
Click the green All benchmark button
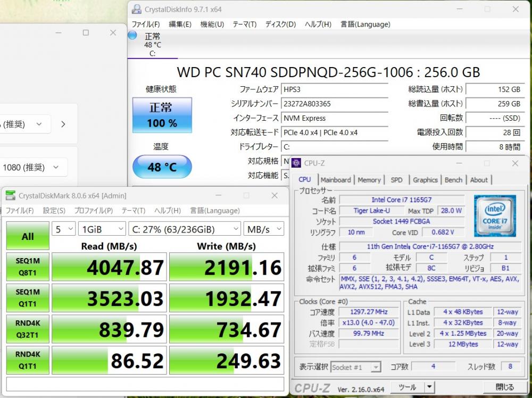point(28,236)
